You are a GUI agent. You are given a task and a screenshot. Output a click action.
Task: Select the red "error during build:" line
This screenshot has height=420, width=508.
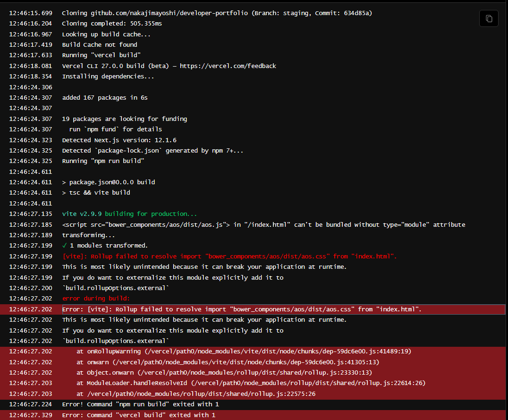(96, 299)
